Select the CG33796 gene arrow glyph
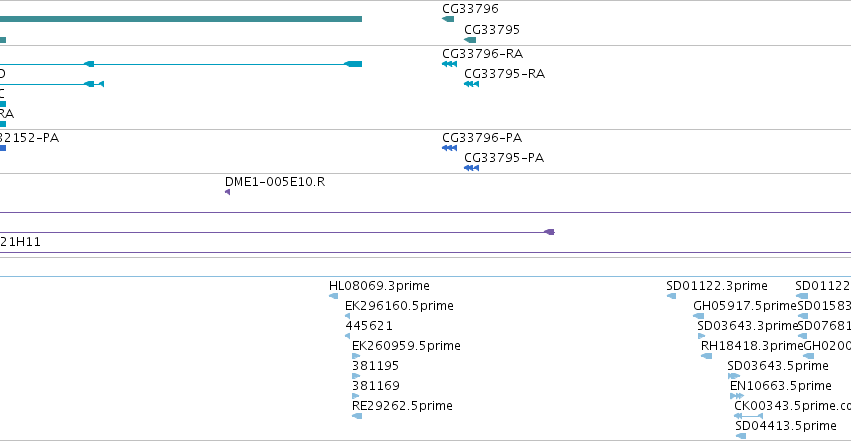851x441 pixels. 448,19
